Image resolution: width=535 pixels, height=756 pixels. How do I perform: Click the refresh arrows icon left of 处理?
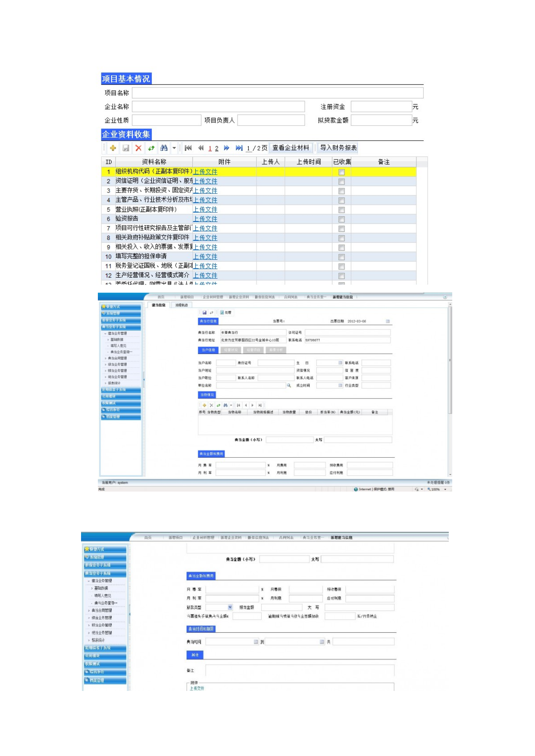(x=211, y=312)
